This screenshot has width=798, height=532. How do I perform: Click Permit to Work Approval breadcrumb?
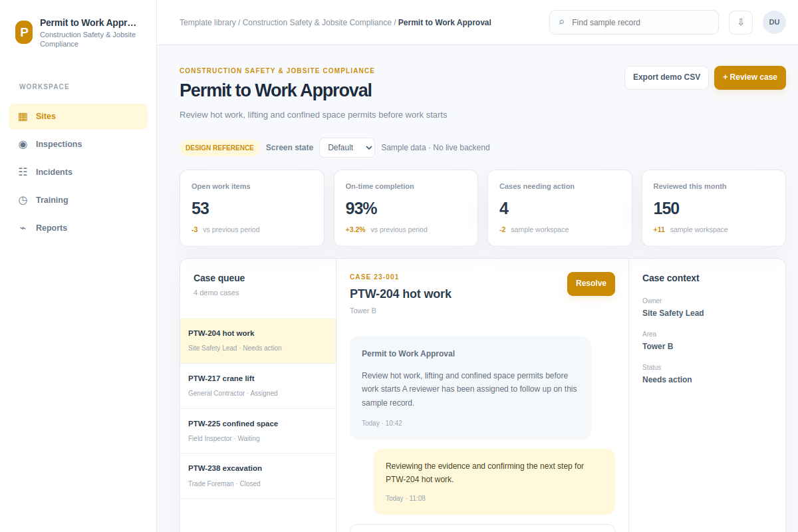pyautogui.click(x=445, y=23)
